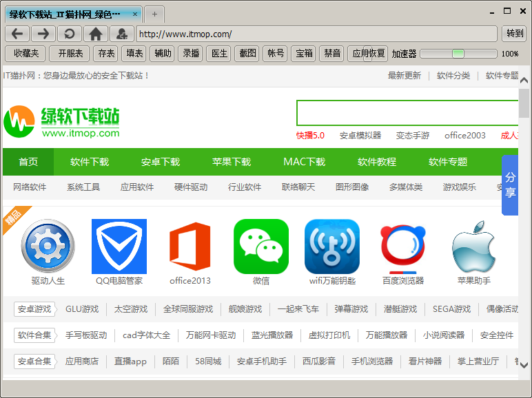Click the page scrollbar up arrow
Image resolution: width=532 pixels, height=398 pixels.
point(524,80)
